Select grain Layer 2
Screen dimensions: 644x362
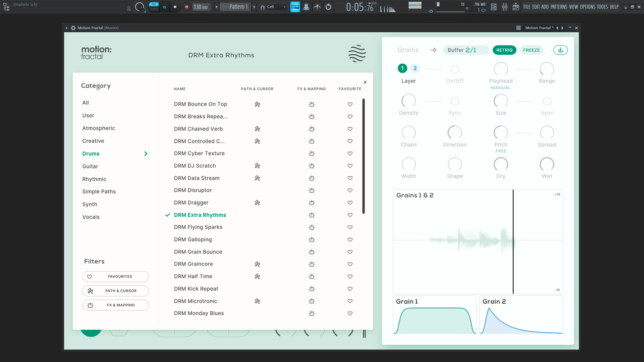(415, 68)
